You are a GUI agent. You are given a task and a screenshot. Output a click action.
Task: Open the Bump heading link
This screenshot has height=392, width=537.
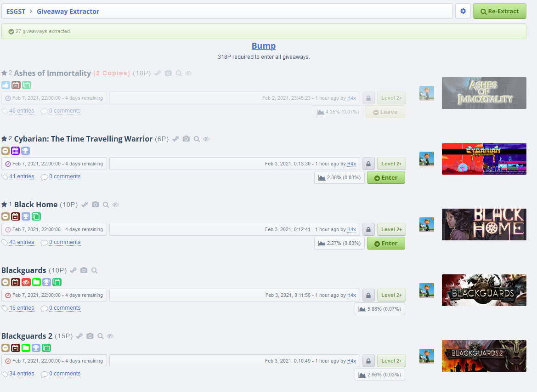pyautogui.click(x=264, y=45)
